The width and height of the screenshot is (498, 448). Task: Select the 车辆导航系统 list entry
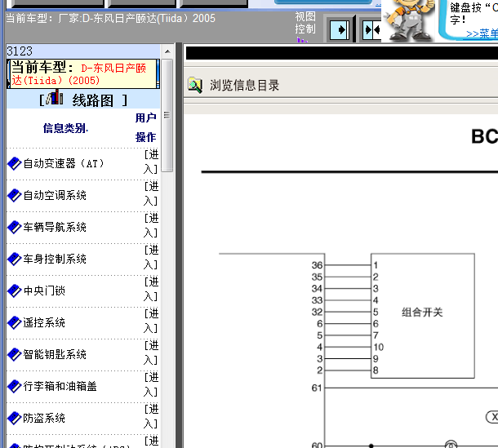click(55, 227)
